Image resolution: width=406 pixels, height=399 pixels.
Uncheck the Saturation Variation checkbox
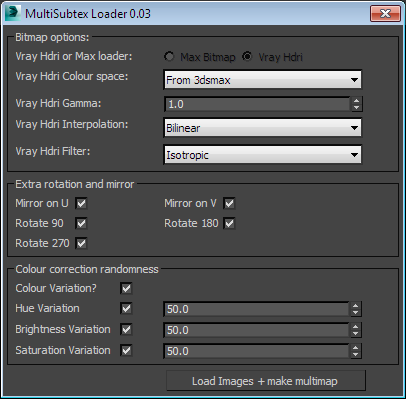[x=126, y=350]
